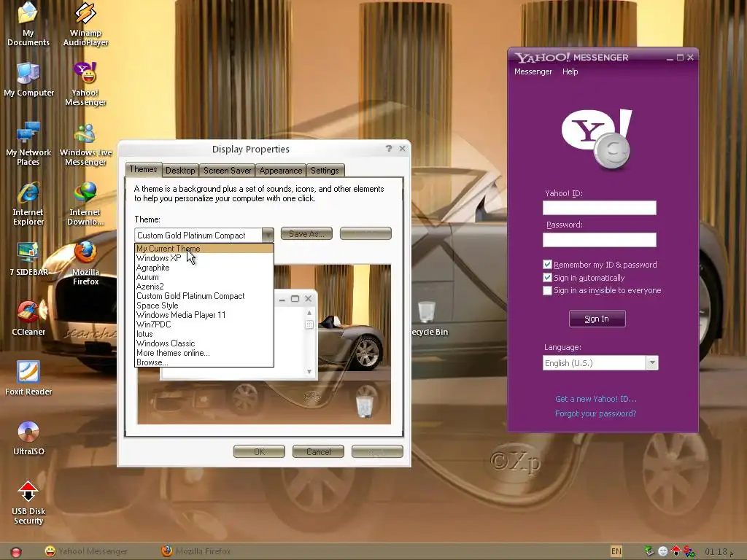Click the green download manager tray icon
Viewport: 747px width, 560px height.
649,551
